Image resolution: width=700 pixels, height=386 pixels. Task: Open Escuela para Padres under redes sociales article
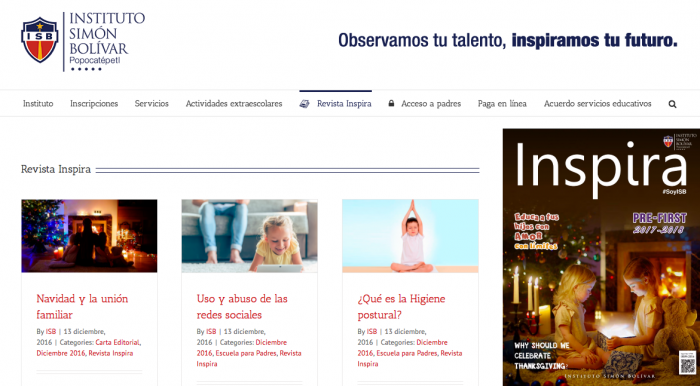point(246,353)
